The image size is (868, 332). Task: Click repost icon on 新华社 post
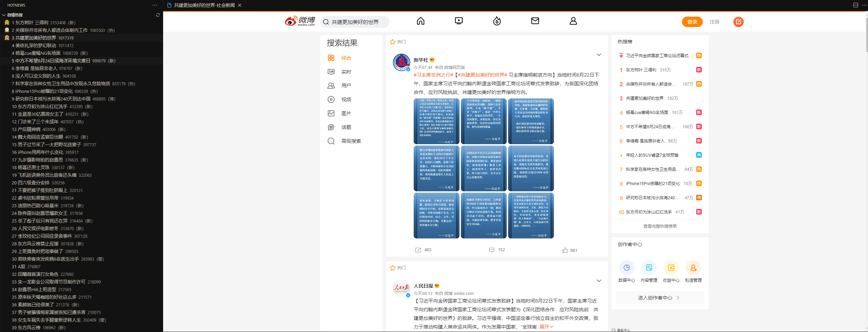click(418, 250)
